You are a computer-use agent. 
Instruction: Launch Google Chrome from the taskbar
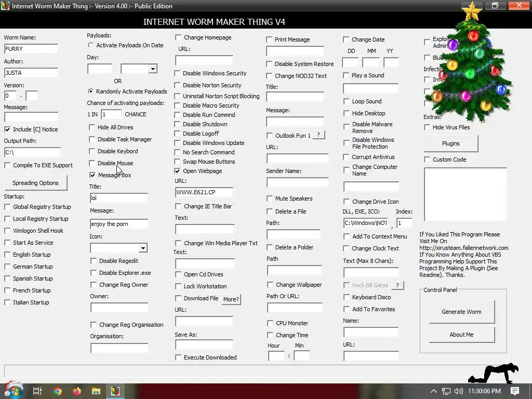57,391
